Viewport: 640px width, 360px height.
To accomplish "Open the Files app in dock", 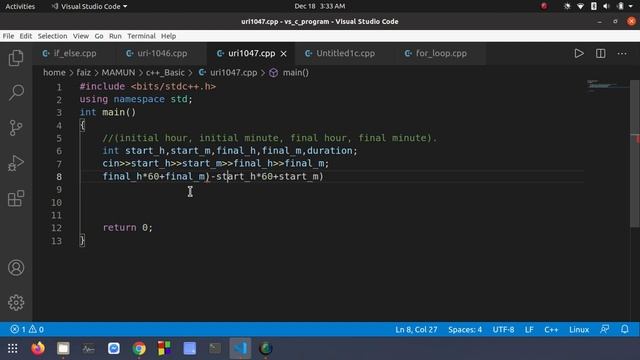I will click(x=63, y=348).
